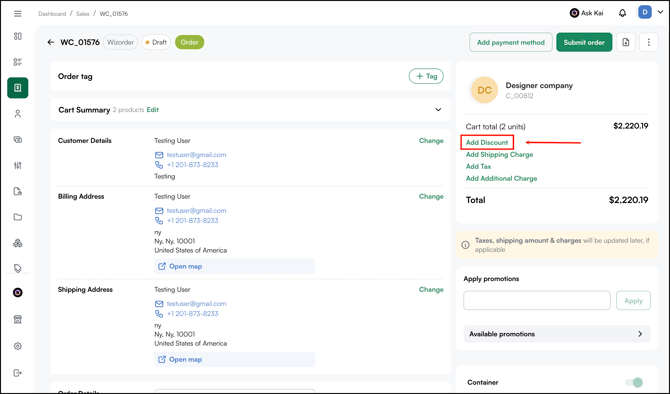Click the WC_01576 breadcrumb
The width and height of the screenshot is (670, 394).
[114, 14]
